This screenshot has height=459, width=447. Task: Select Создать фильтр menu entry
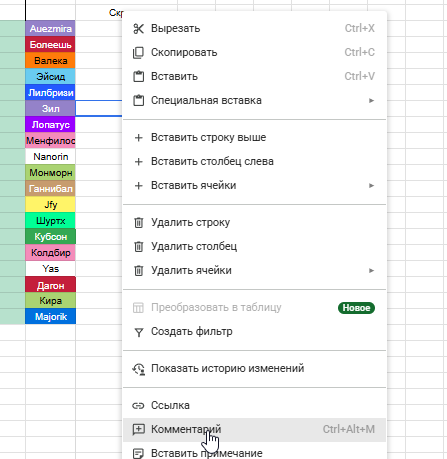coord(254,331)
